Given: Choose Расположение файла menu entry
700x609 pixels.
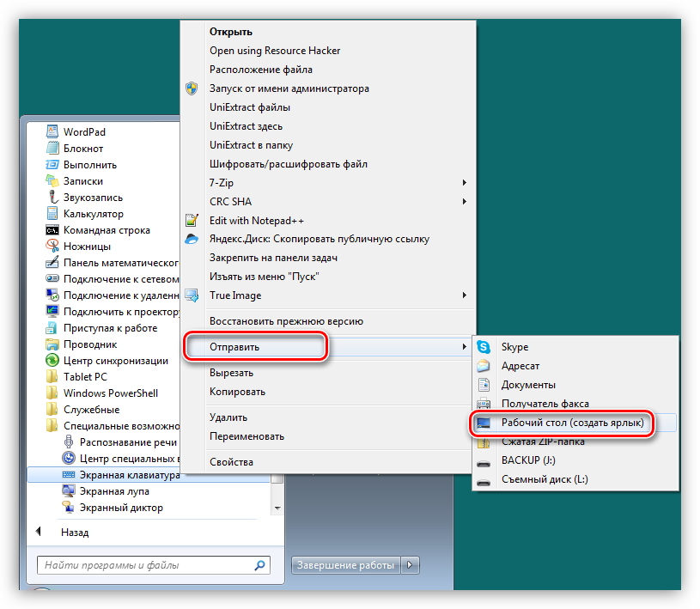Looking at the screenshot, I should [261, 70].
